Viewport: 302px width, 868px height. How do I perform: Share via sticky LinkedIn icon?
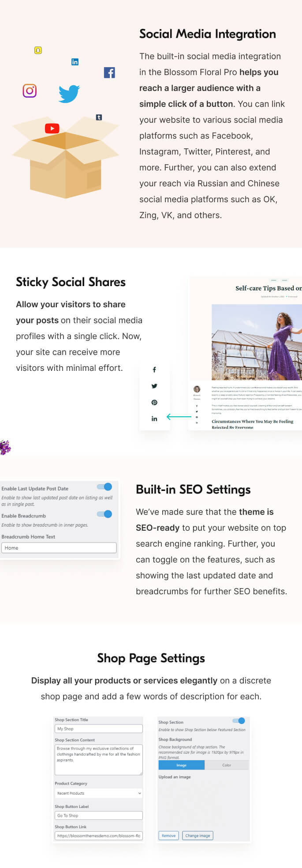coord(154,419)
